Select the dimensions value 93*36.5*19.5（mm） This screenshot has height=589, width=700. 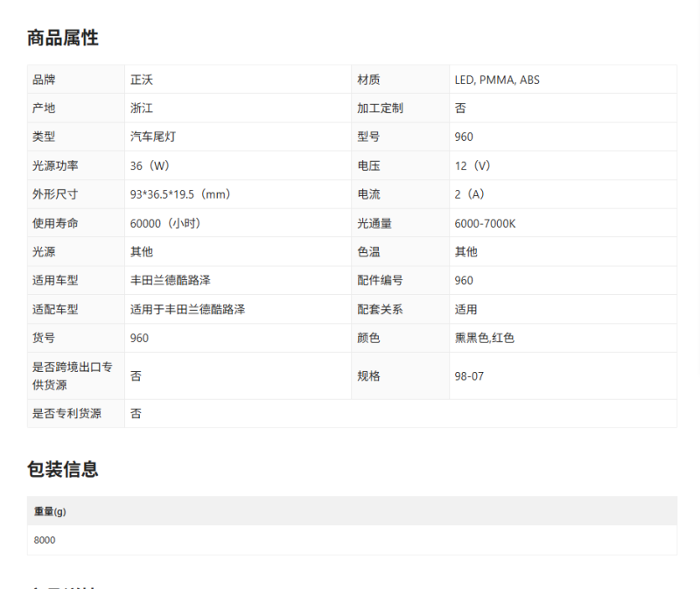[180, 194]
